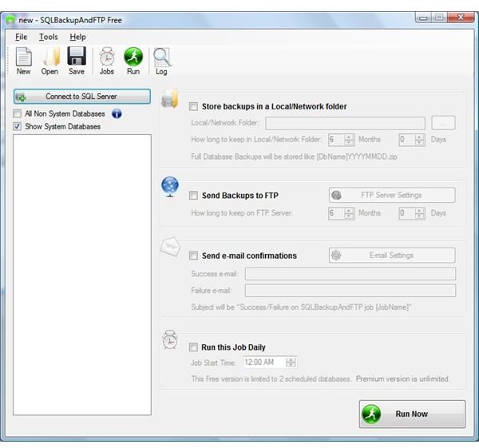The width and height of the screenshot is (479, 448).
Task: Click the Local/Network Folder path field
Action: pyautogui.click(x=345, y=123)
